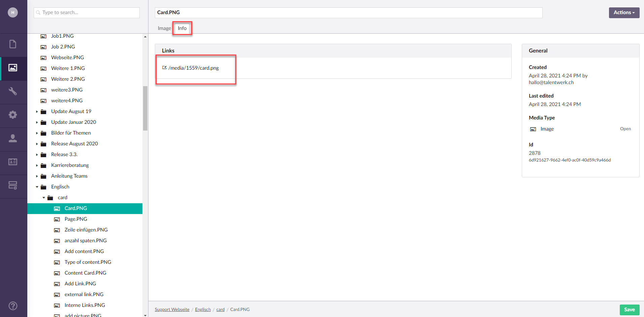Collapse the card subfolder arrow
The width and height of the screenshot is (644, 317).
[43, 198]
